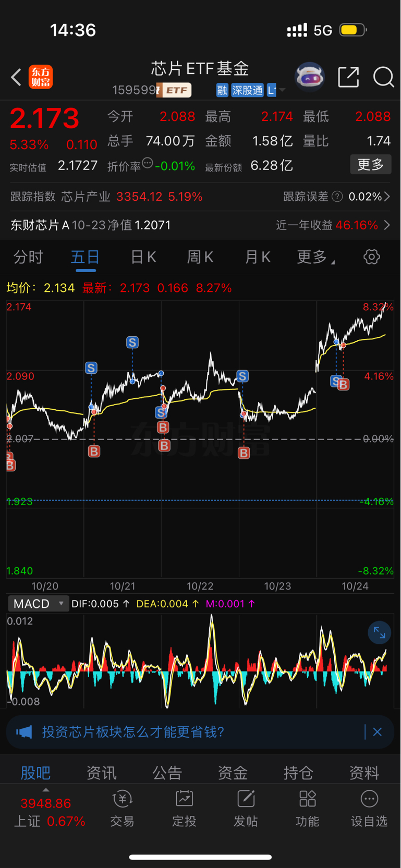Switch to the 月K tab
This screenshot has width=401, height=868.
[258, 257]
